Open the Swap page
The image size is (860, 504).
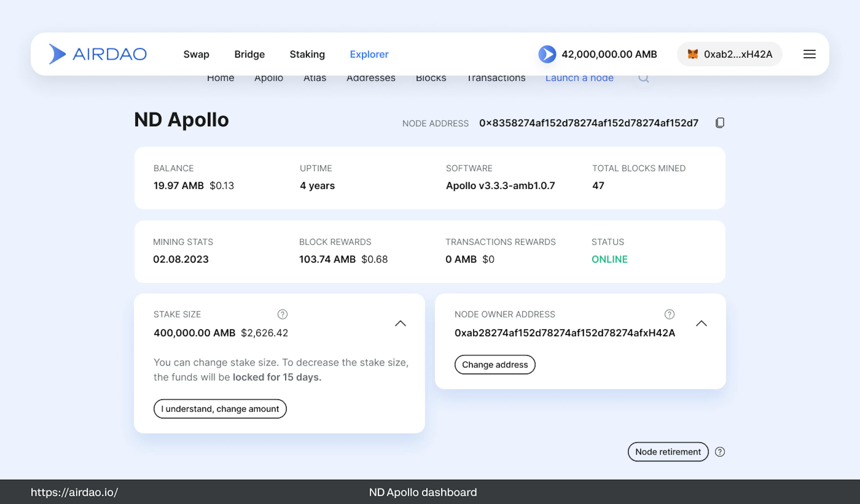(196, 54)
